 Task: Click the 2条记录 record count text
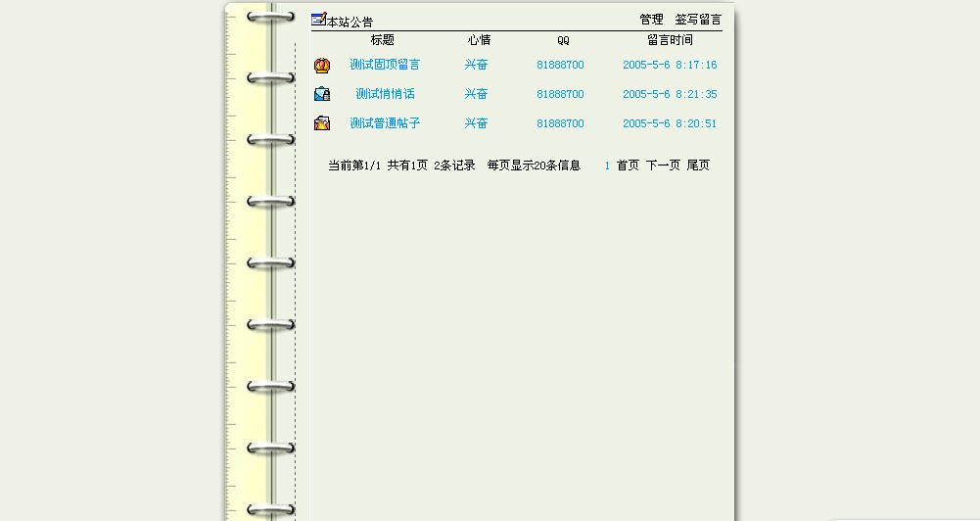pyautogui.click(x=454, y=166)
